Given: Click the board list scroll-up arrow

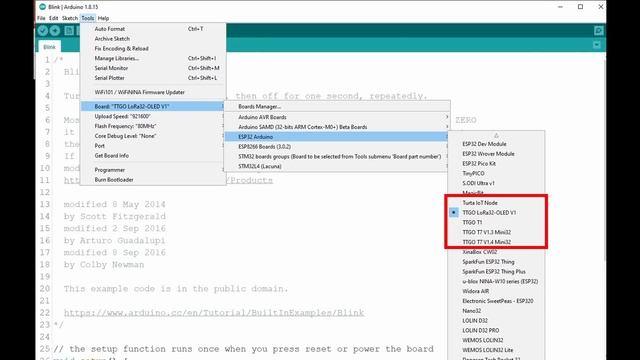Looking at the screenshot, I should (x=496, y=135).
